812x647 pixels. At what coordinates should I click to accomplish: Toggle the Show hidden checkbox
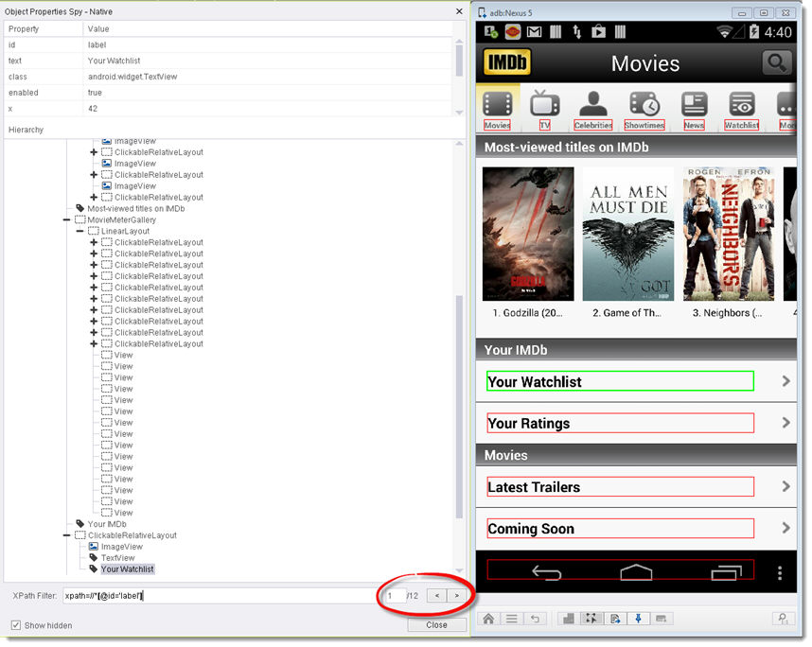point(16,625)
